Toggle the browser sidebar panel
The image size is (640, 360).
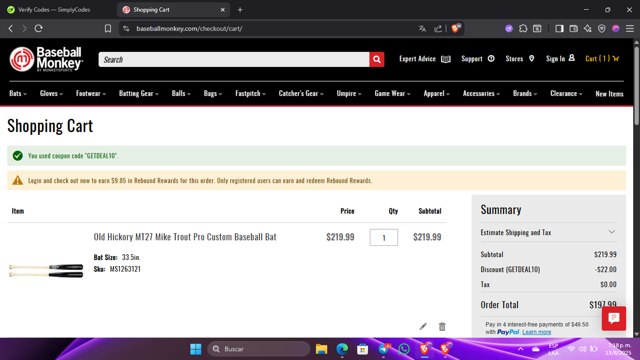click(559, 29)
